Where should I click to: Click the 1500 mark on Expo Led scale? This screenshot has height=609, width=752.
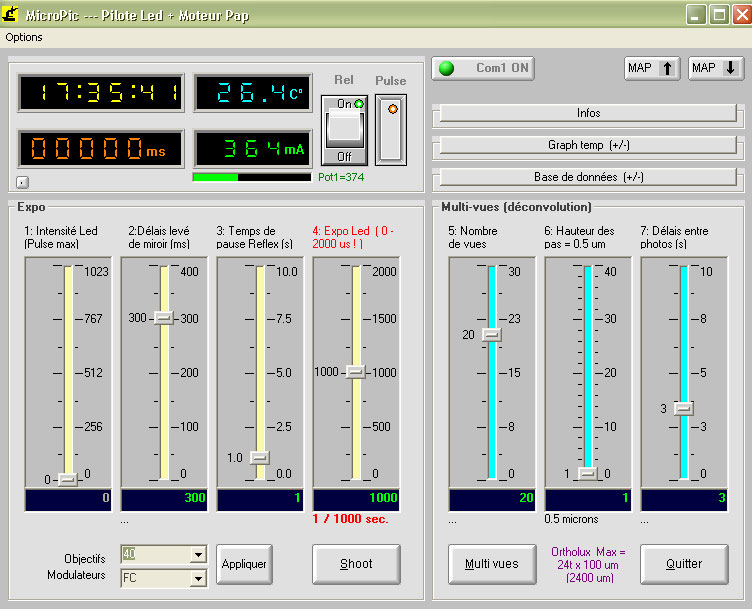click(384, 318)
